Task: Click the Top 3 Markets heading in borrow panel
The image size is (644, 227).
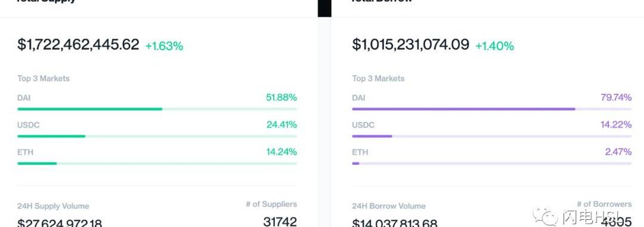Action: (378, 78)
